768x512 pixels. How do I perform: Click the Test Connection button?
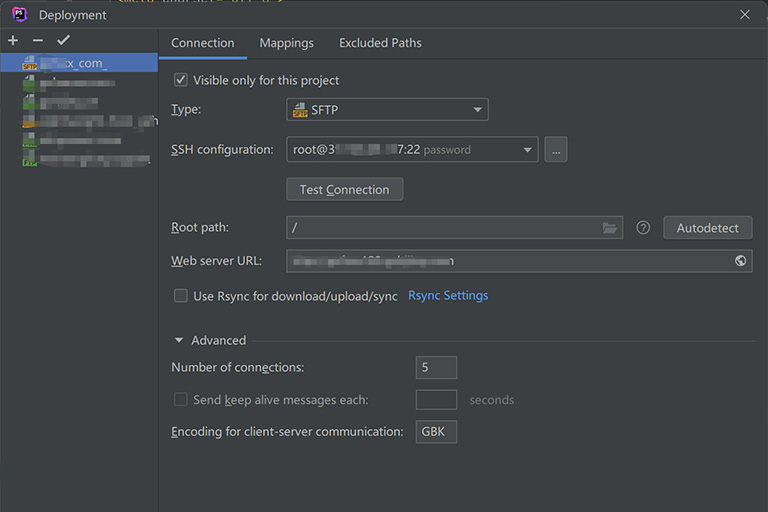(344, 189)
